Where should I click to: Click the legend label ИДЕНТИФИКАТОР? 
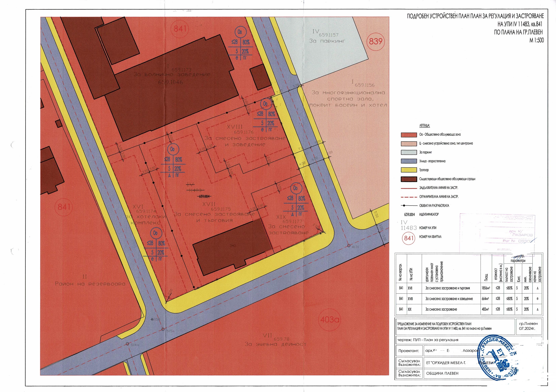tap(429, 214)
